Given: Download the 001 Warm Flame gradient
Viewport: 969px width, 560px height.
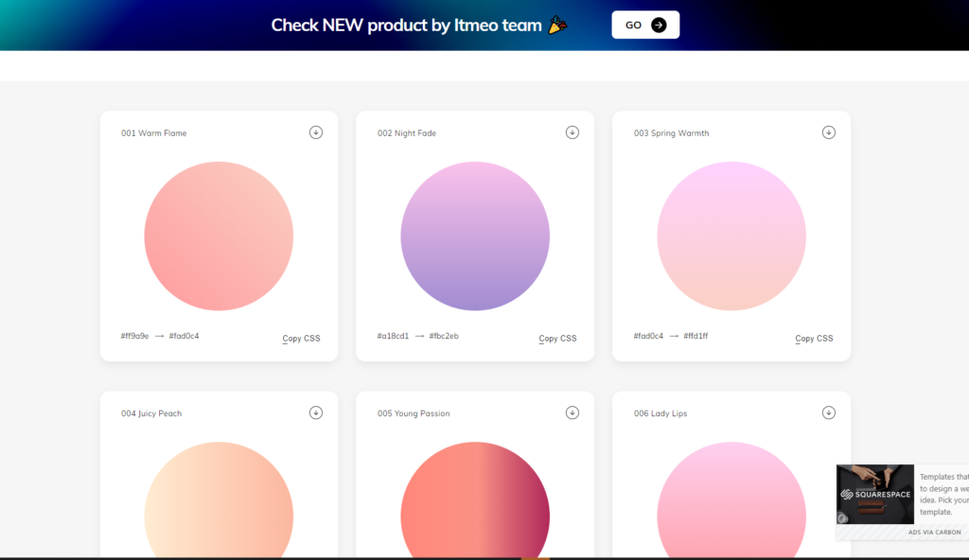Looking at the screenshot, I should [316, 132].
